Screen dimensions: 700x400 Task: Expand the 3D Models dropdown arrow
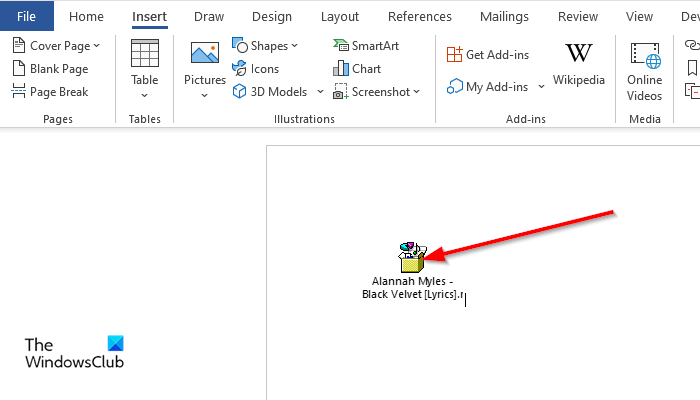pyautogui.click(x=320, y=92)
